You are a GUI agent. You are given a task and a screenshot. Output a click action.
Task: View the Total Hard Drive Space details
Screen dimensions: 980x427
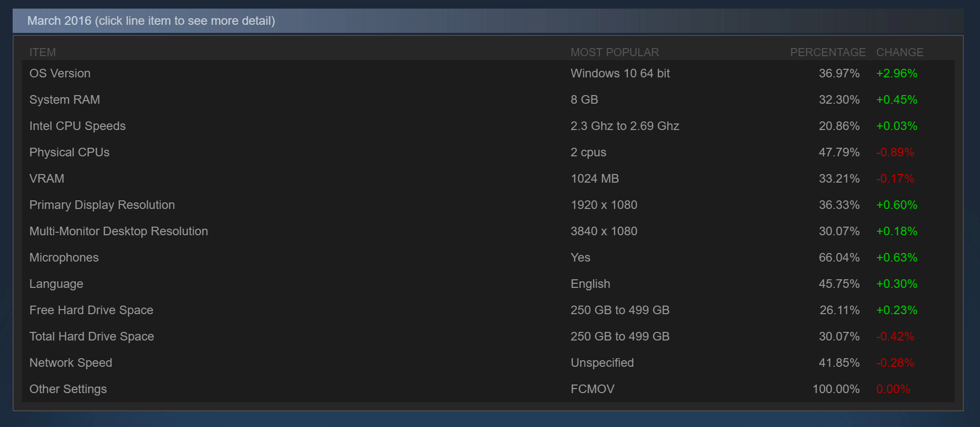(92, 336)
